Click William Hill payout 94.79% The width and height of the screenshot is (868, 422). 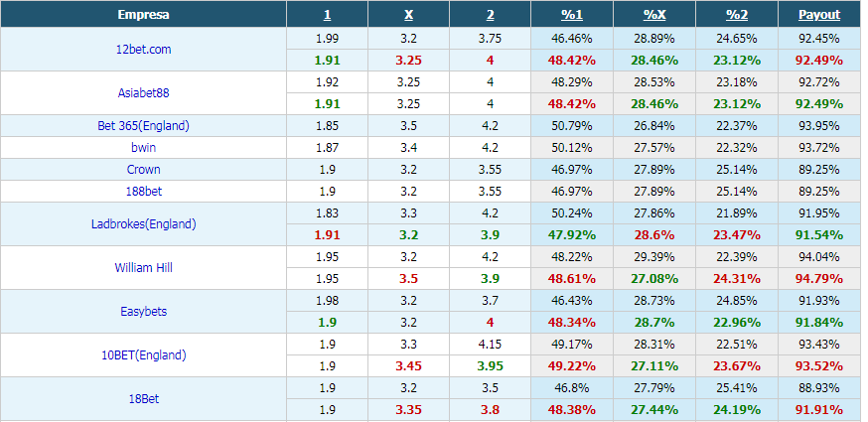click(819, 279)
